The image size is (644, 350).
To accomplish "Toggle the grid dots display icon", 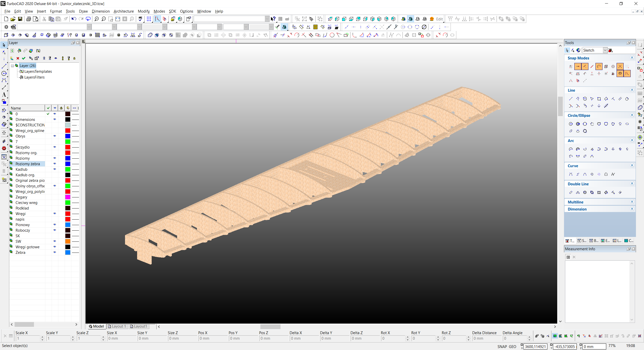I will point(149,19).
